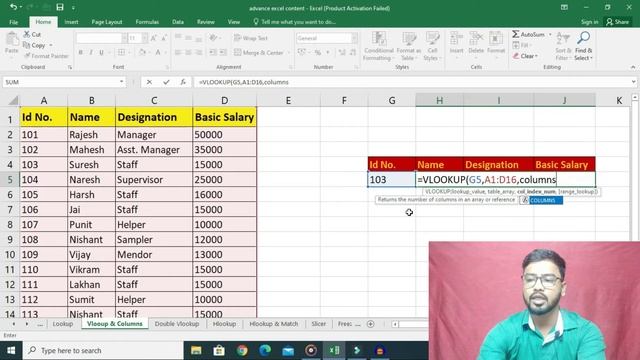This screenshot has width=640, height=360.
Task: Open Ribbon Display Options
Action: coord(564,7)
